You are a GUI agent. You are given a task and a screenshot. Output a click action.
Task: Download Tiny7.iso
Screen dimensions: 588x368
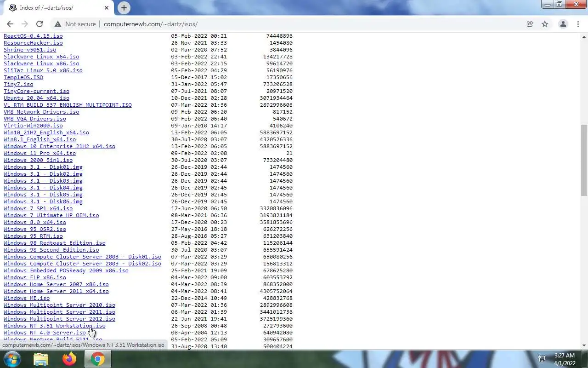click(18, 84)
